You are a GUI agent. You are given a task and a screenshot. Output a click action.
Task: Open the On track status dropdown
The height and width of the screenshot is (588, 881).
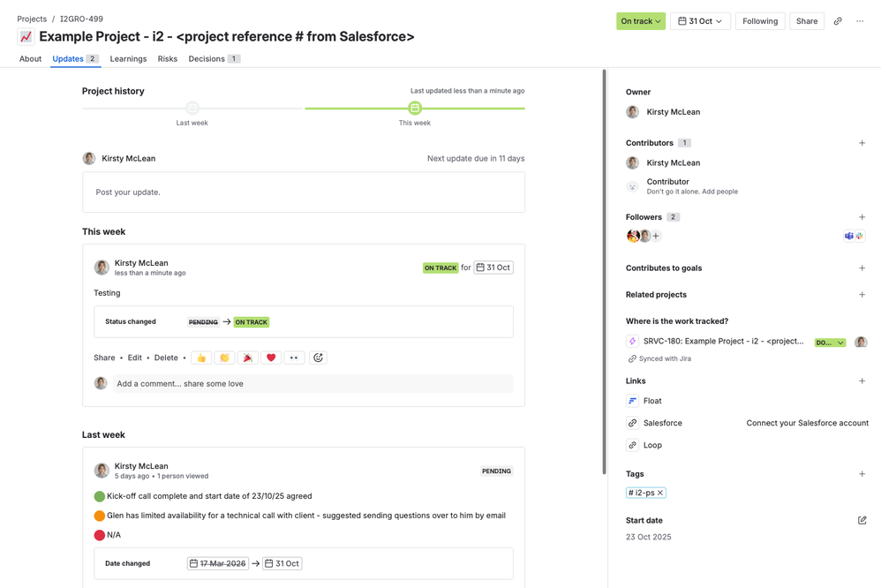point(640,21)
